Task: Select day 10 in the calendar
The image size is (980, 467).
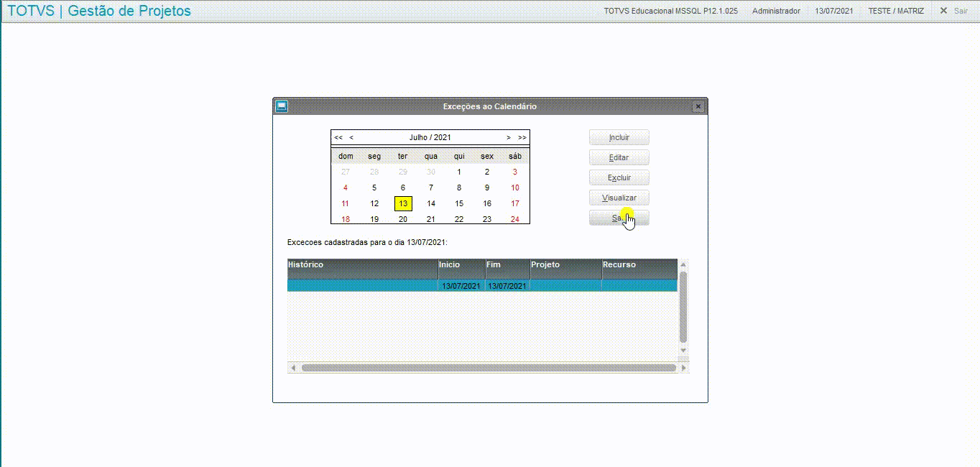Action: pos(515,188)
